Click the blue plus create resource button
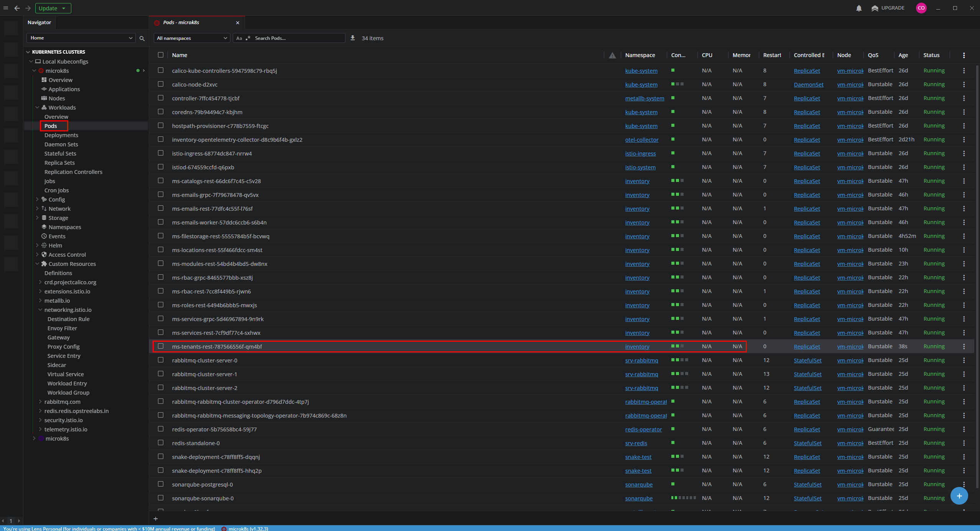This screenshot has height=531, width=980. coord(959,496)
